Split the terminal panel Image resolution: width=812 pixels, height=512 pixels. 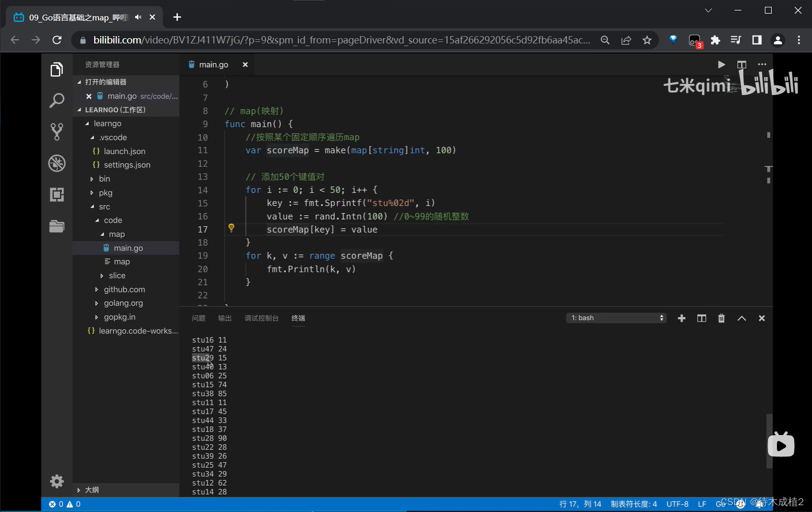click(x=702, y=318)
